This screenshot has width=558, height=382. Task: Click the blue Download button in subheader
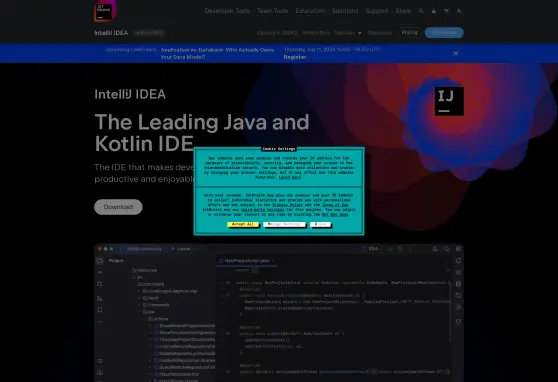[x=444, y=32]
